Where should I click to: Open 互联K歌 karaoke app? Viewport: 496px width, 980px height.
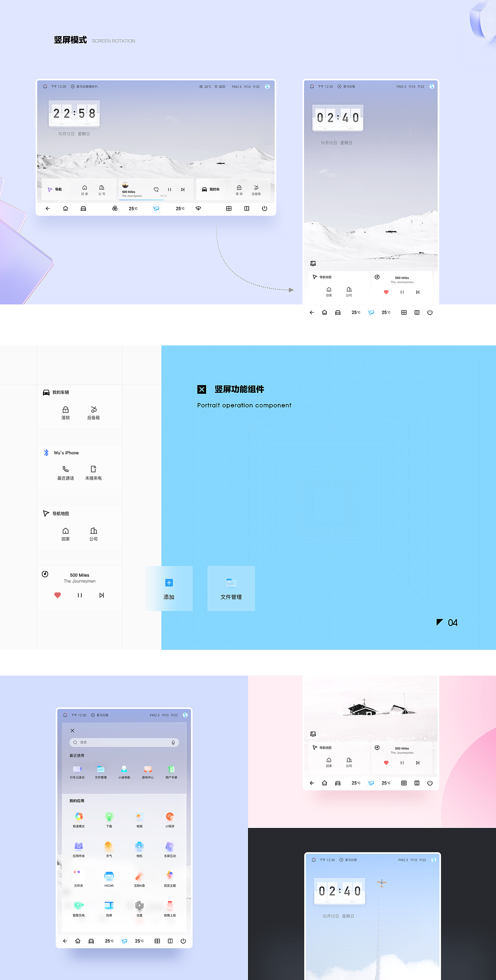click(139, 879)
